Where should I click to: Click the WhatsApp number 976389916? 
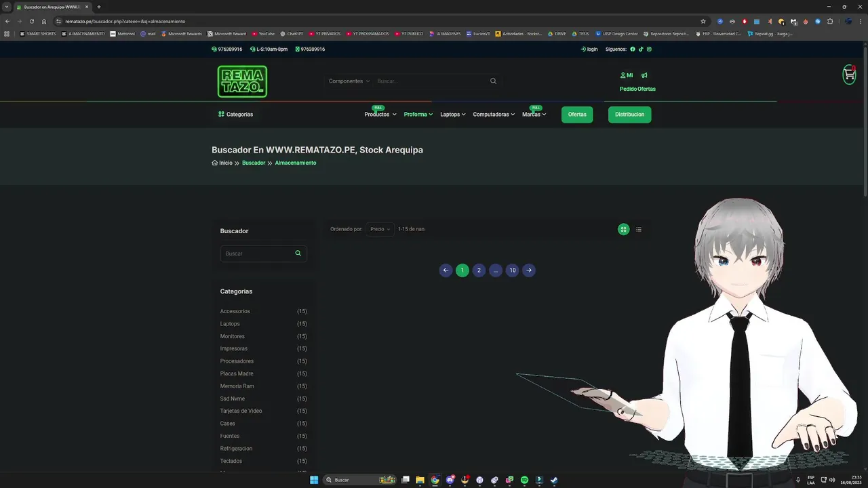click(x=310, y=49)
